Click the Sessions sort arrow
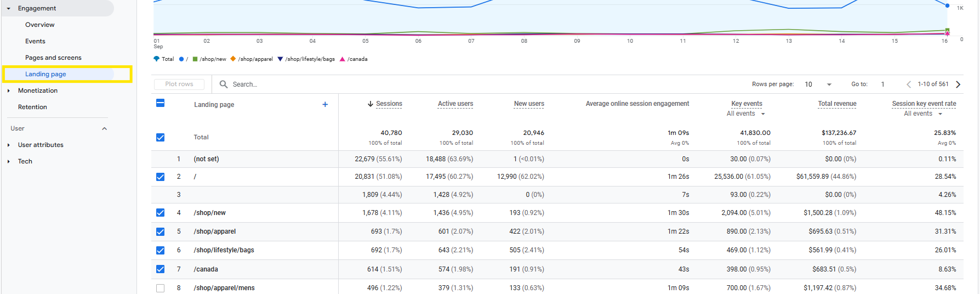This screenshot has height=294, width=980. coord(371,104)
